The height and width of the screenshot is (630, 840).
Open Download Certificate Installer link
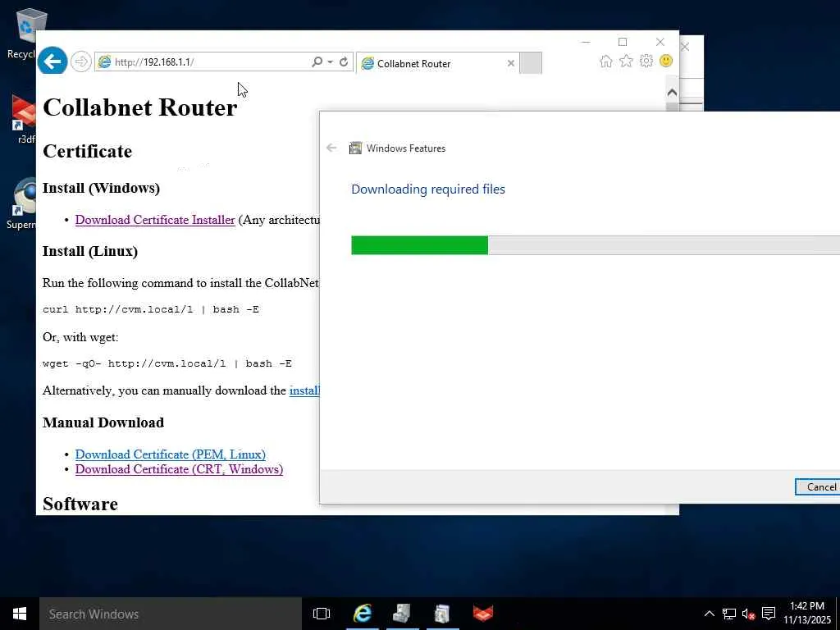[x=155, y=220]
